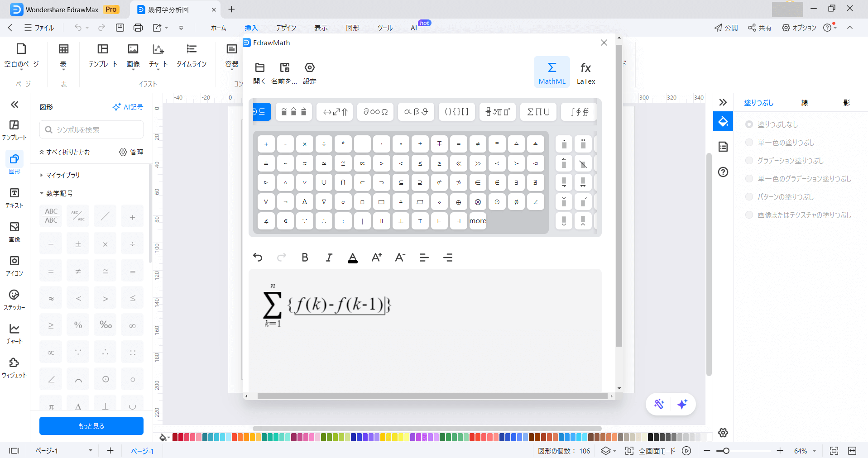The height and width of the screenshot is (458, 868).
Task: Change the equation font color
Action: (353, 258)
